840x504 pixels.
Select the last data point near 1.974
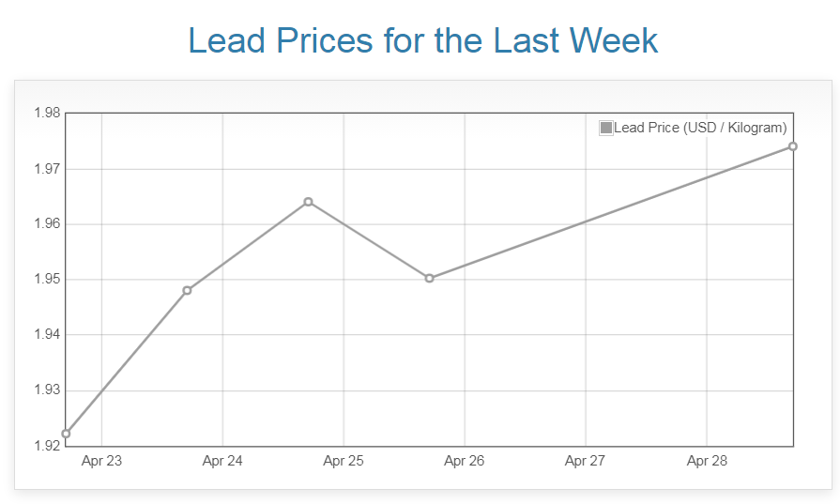click(793, 146)
